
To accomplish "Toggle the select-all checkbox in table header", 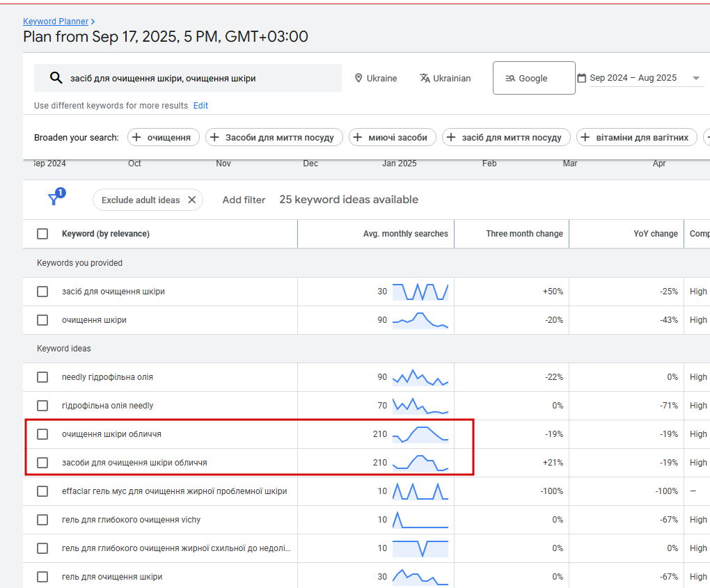I will [x=42, y=234].
